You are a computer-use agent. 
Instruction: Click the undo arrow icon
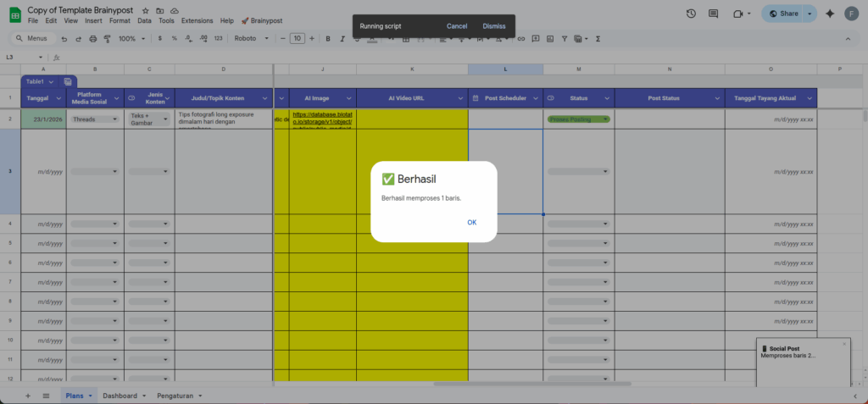[x=64, y=39]
